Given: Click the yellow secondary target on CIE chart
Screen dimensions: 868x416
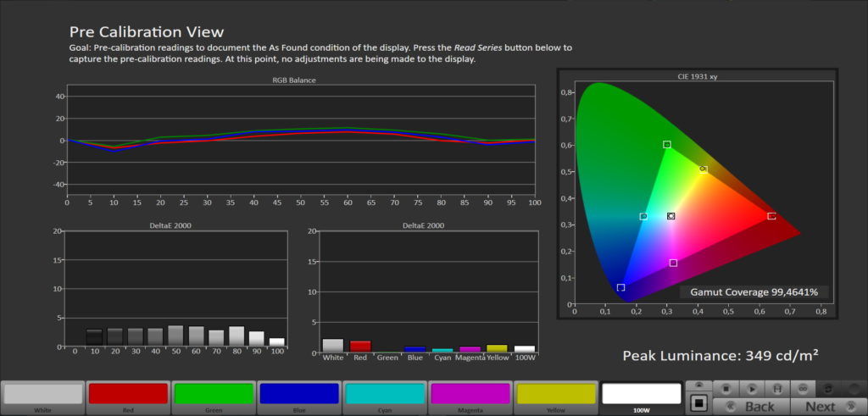Looking at the screenshot, I should pyautogui.click(x=704, y=169).
